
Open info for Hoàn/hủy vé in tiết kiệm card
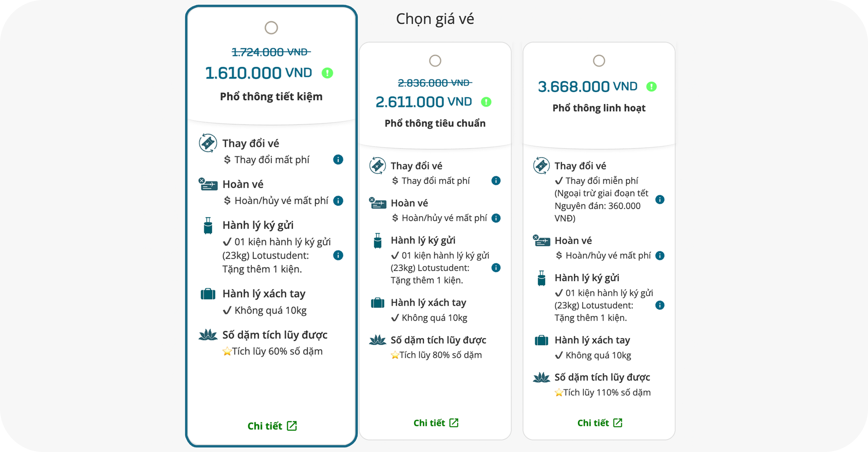tap(338, 201)
